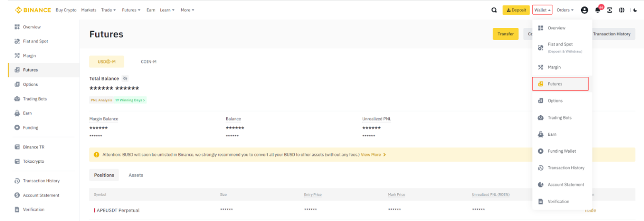The width and height of the screenshot is (644, 221).
Task: Click the Tokocrypto icon
Action: click(x=17, y=161)
